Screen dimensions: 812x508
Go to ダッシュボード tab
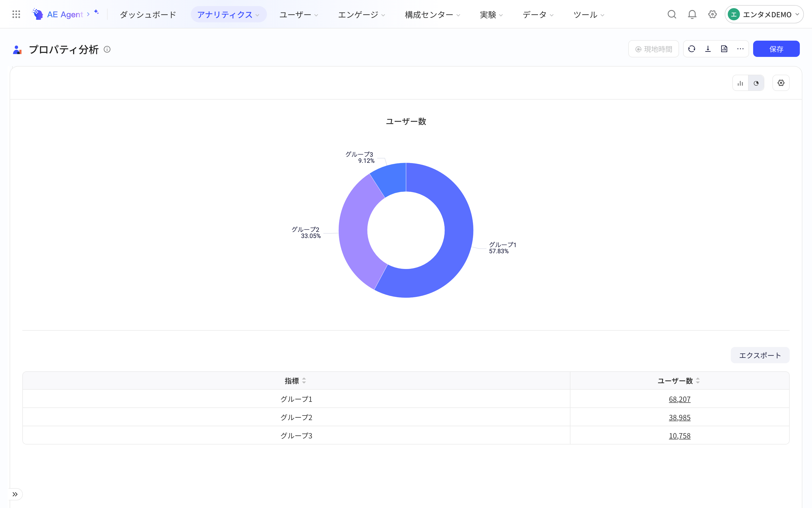click(148, 14)
